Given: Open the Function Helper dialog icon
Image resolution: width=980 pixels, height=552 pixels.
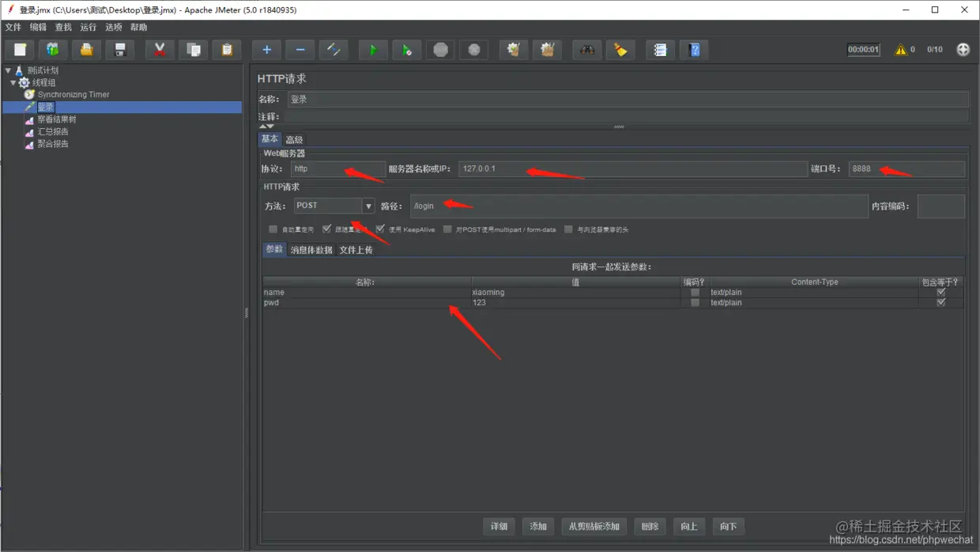Looking at the screenshot, I should point(660,50).
